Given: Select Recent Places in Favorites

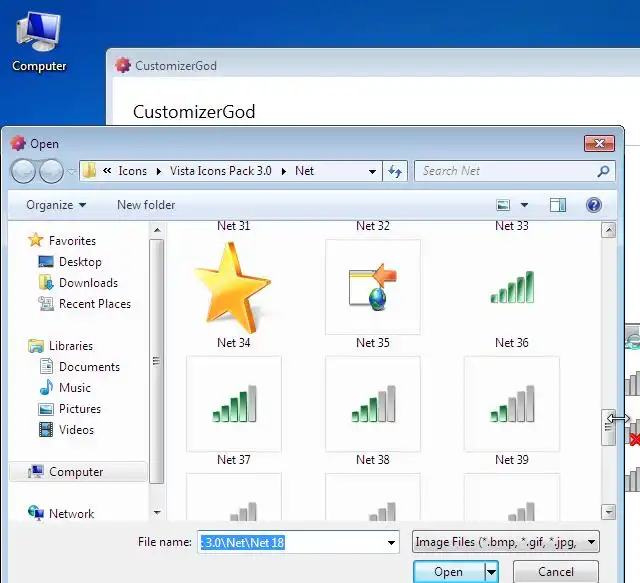Looking at the screenshot, I should click(84, 304).
